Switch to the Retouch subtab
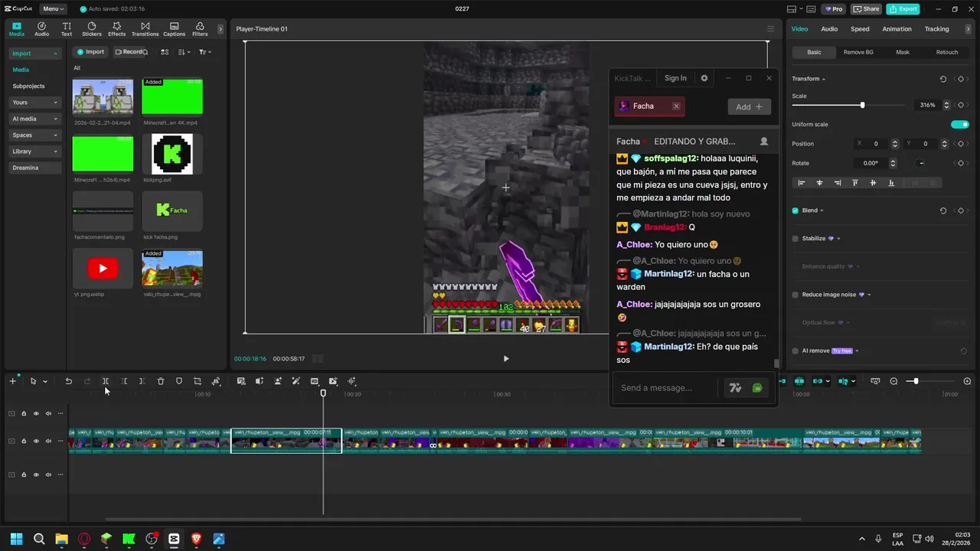 [x=947, y=52]
